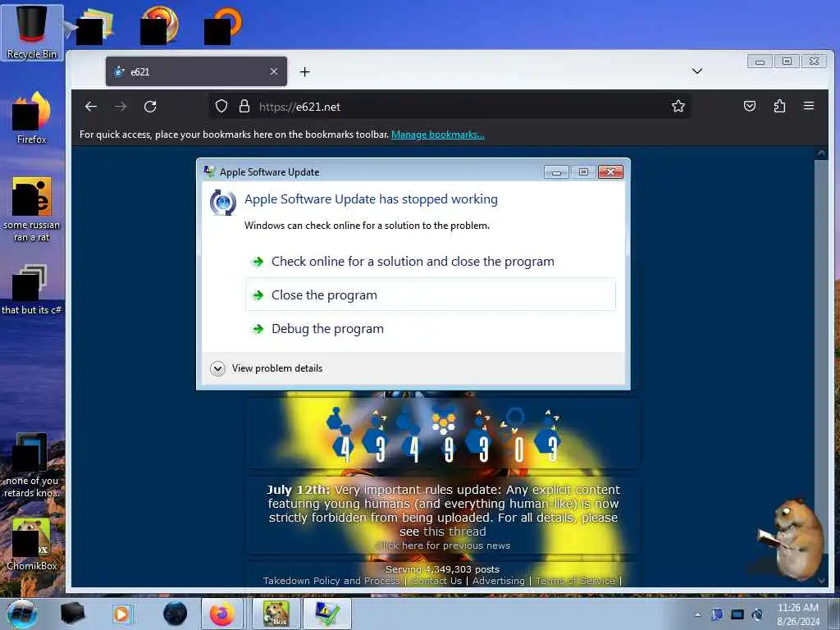Open the Pocket save icon
The width and height of the screenshot is (840, 630).
(750, 106)
